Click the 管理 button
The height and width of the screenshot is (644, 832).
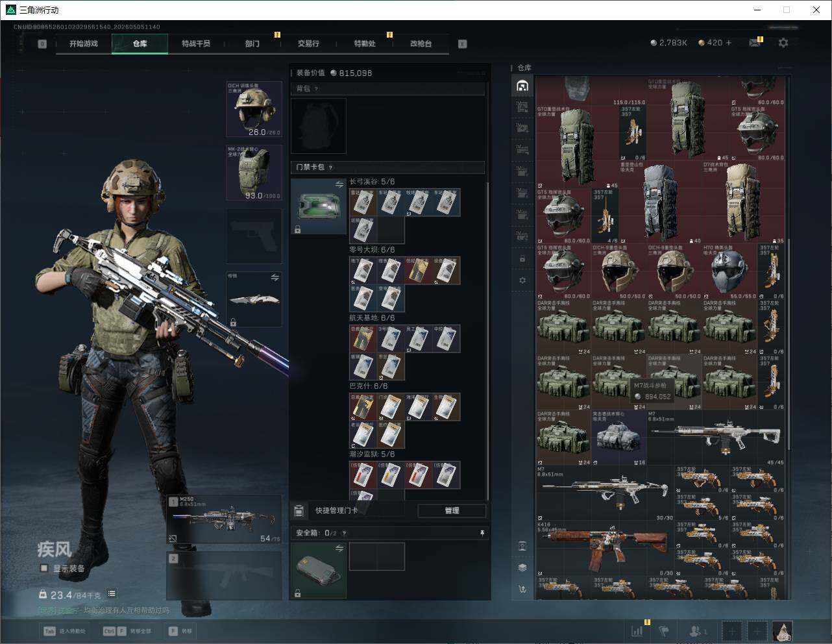[452, 511]
